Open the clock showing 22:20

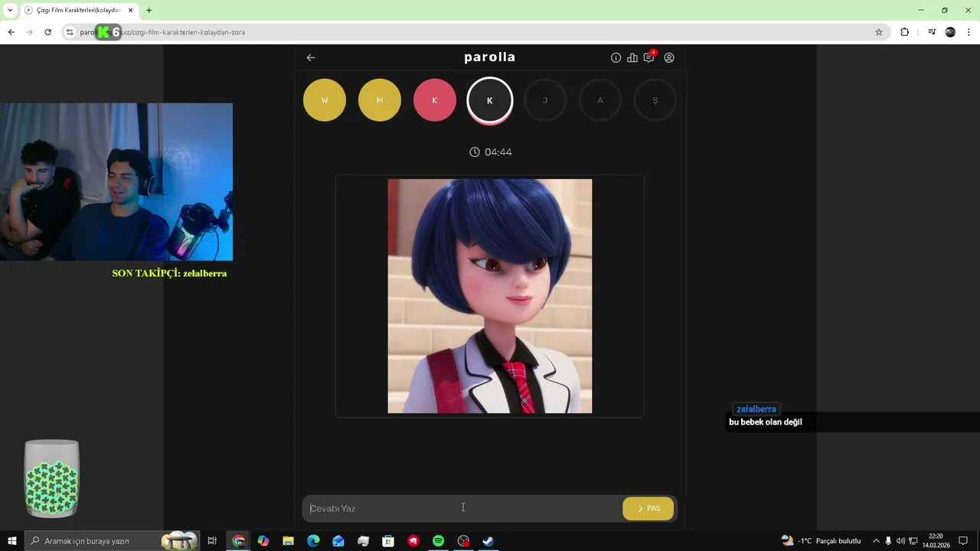point(936,541)
